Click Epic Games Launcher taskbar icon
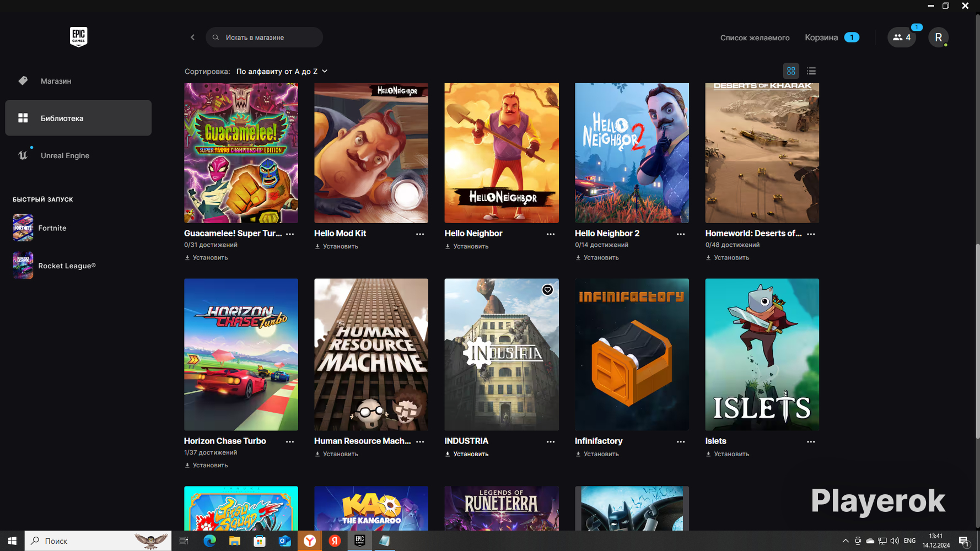This screenshot has width=980, height=551. 359,541
